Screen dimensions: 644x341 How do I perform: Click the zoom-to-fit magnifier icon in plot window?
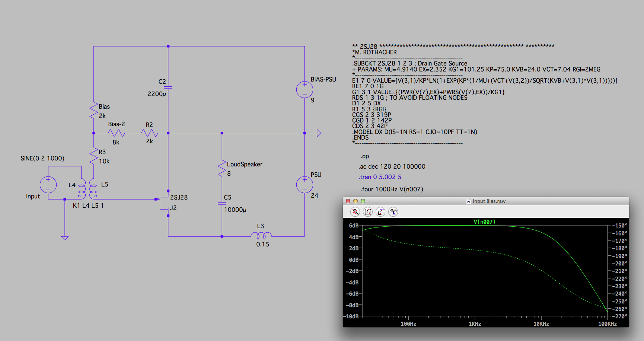(355, 212)
